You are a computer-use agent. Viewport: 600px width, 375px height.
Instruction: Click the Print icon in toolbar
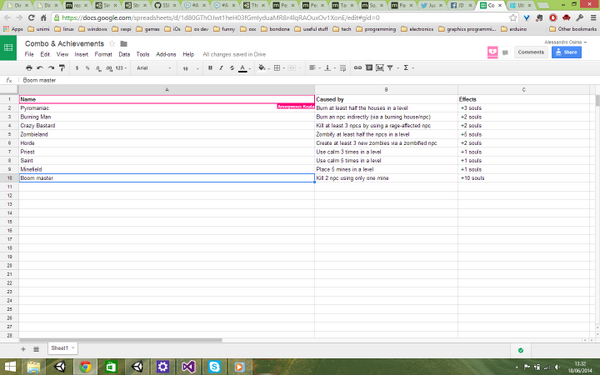coord(29,68)
